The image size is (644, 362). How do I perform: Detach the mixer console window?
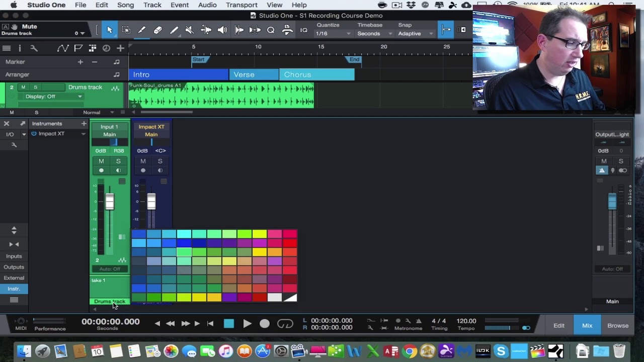coord(23,123)
